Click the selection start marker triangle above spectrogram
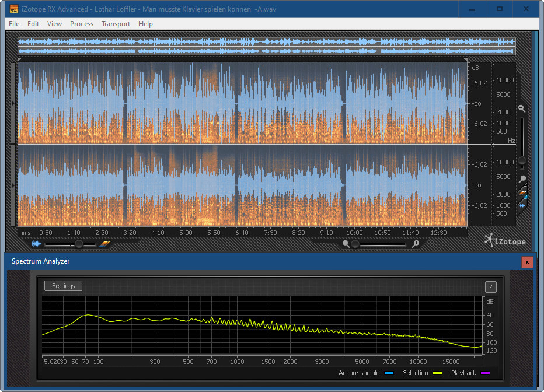 coord(19,60)
